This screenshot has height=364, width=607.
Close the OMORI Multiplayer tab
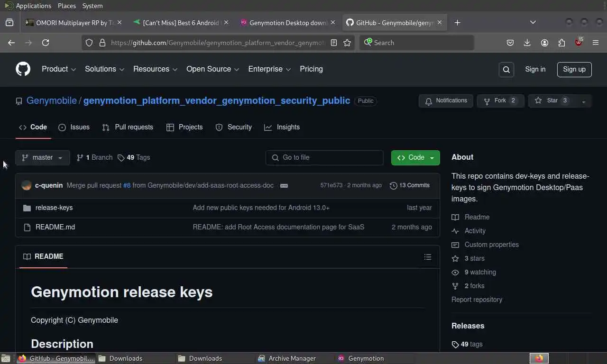point(120,22)
